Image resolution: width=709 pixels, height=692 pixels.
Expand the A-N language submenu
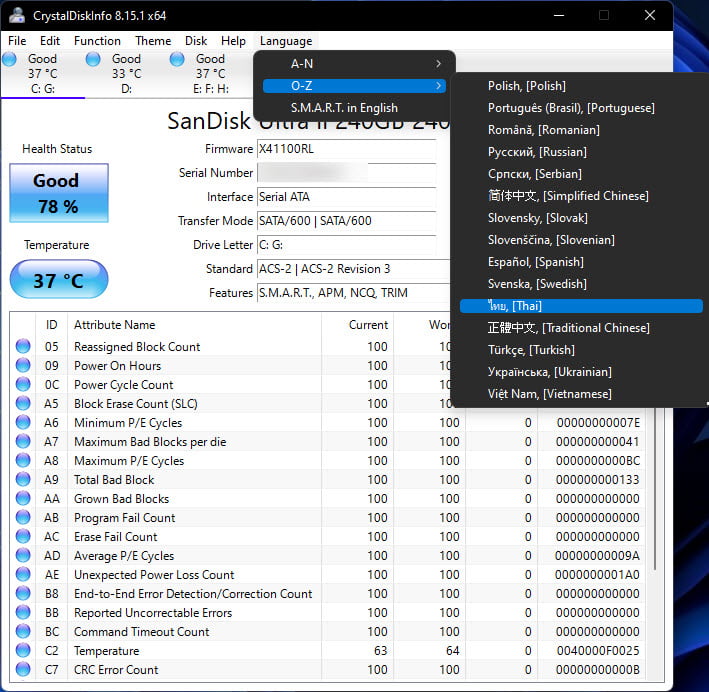354,64
